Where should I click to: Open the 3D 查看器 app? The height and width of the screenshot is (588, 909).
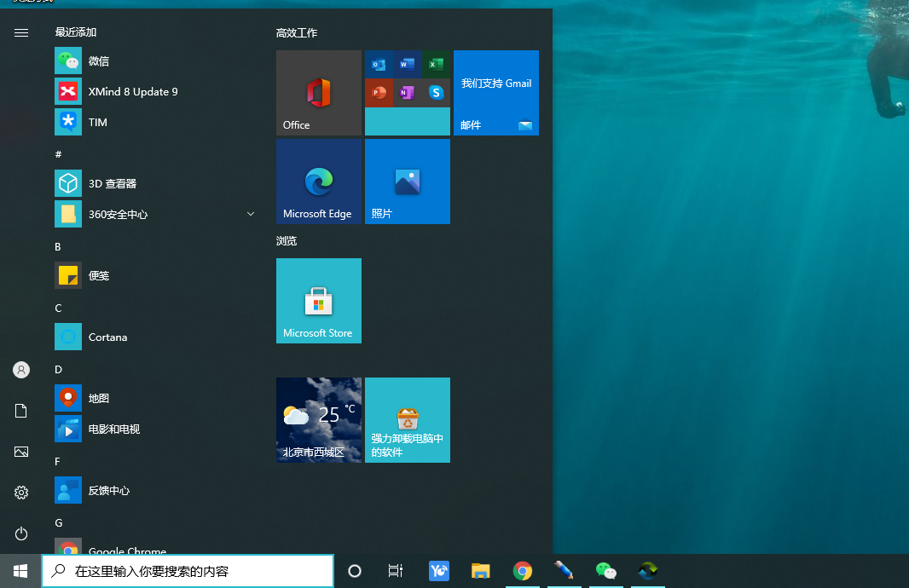point(112,184)
